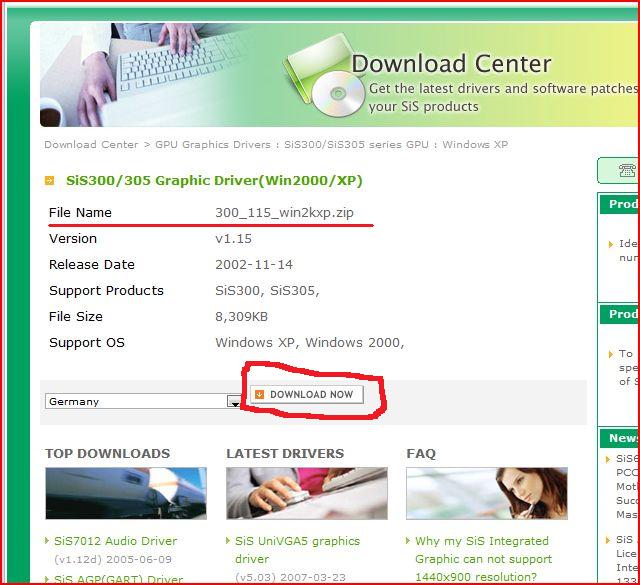Click the Windows XP, Windows 2000 support OS text
The width and height of the screenshot is (640, 585).
pos(309,343)
